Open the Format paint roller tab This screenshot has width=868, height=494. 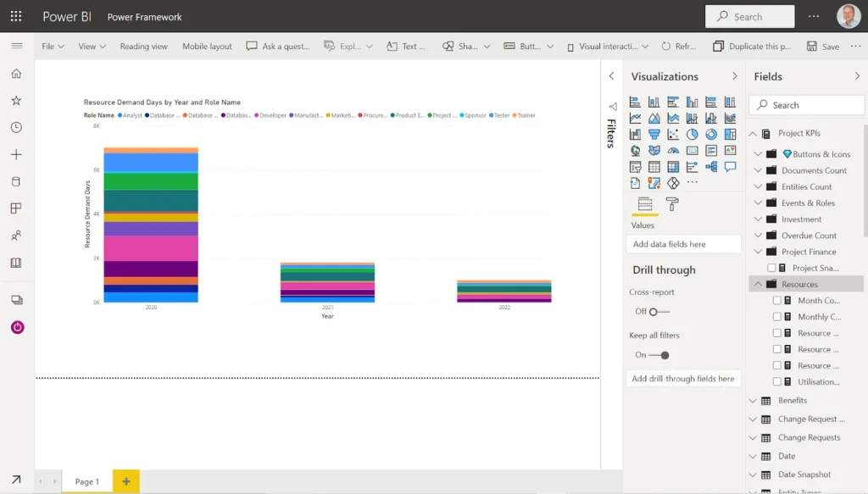tap(672, 204)
